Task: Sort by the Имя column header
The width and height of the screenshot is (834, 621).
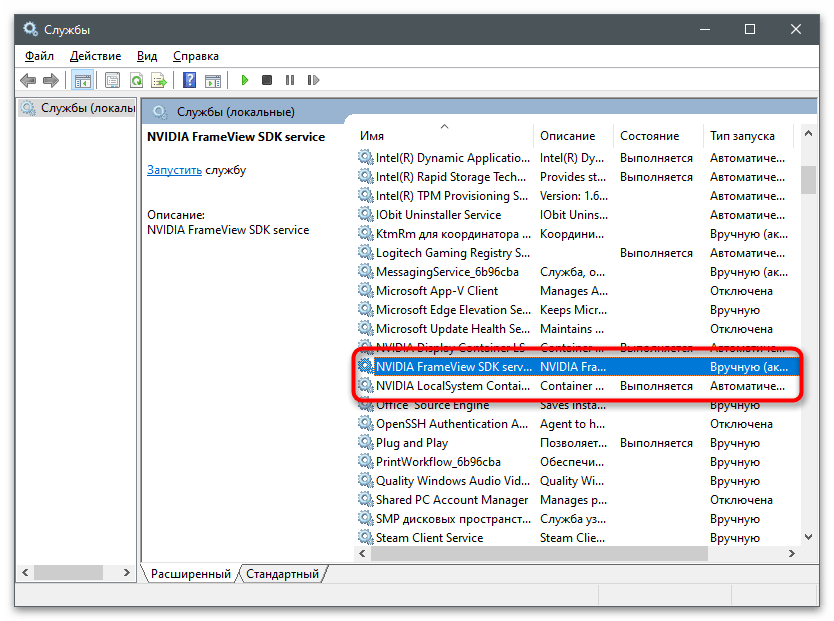Action: (444, 136)
